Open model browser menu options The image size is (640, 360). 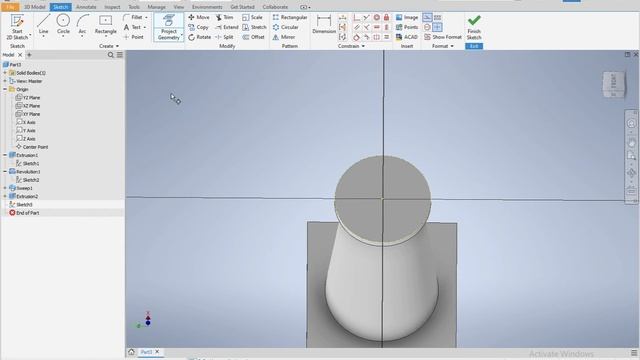click(120, 55)
